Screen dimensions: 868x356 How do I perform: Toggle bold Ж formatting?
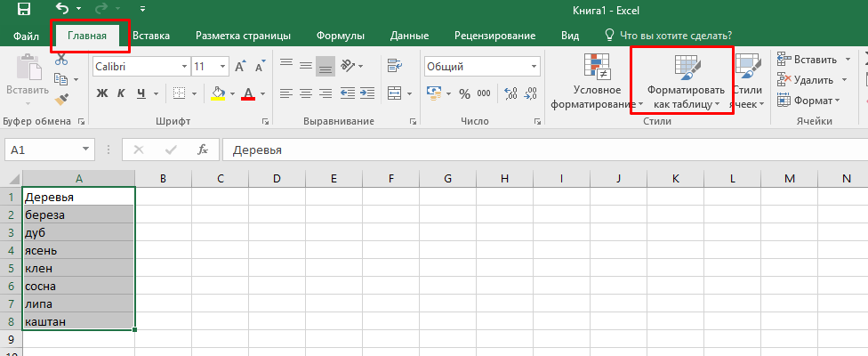pos(101,93)
